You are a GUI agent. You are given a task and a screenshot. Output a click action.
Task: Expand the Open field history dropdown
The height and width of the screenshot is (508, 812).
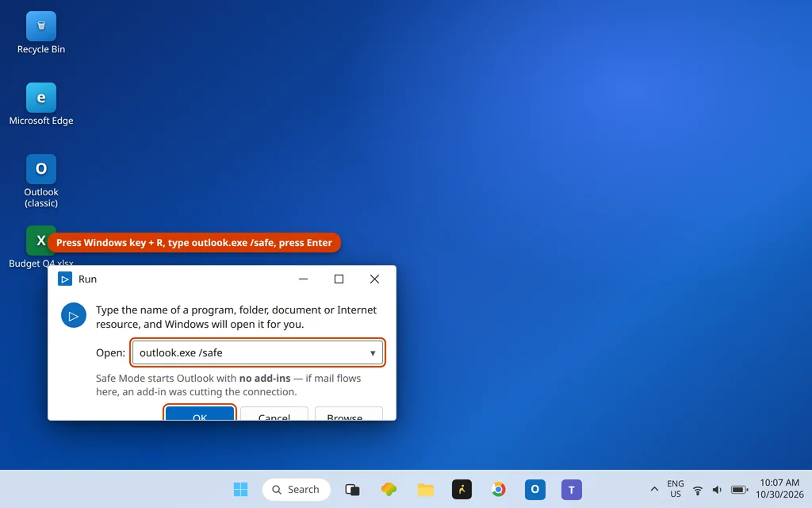pyautogui.click(x=373, y=353)
